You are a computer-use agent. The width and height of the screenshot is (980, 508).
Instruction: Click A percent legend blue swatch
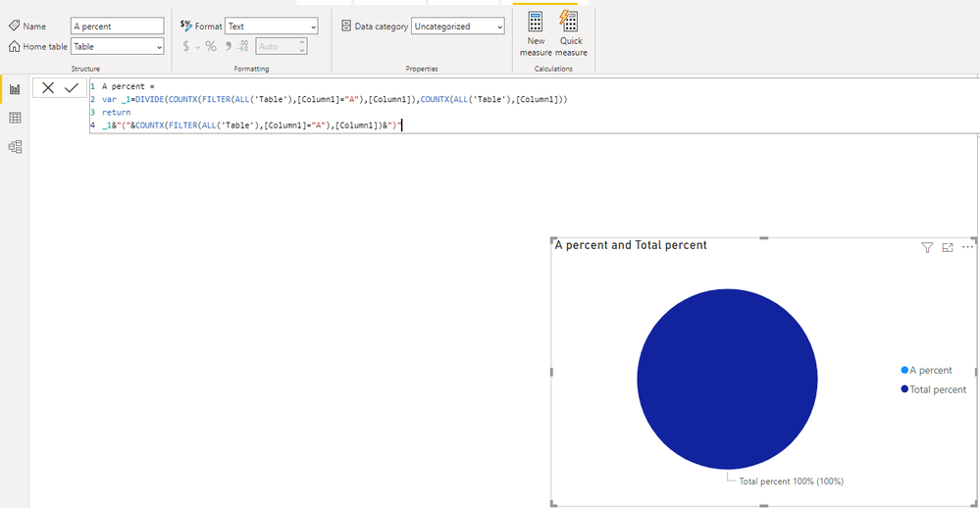pyautogui.click(x=904, y=370)
